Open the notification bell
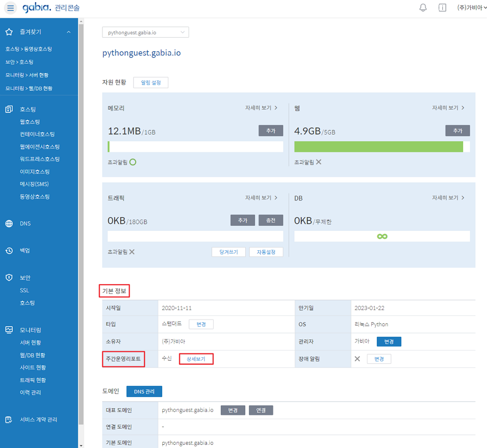The height and width of the screenshot is (448, 487). [423, 7]
